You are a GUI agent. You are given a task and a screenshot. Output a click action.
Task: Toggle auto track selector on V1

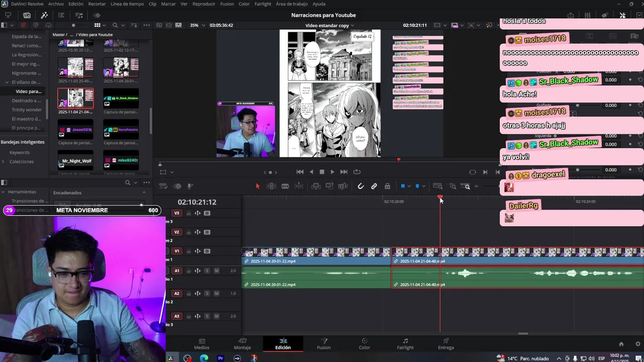click(x=198, y=251)
